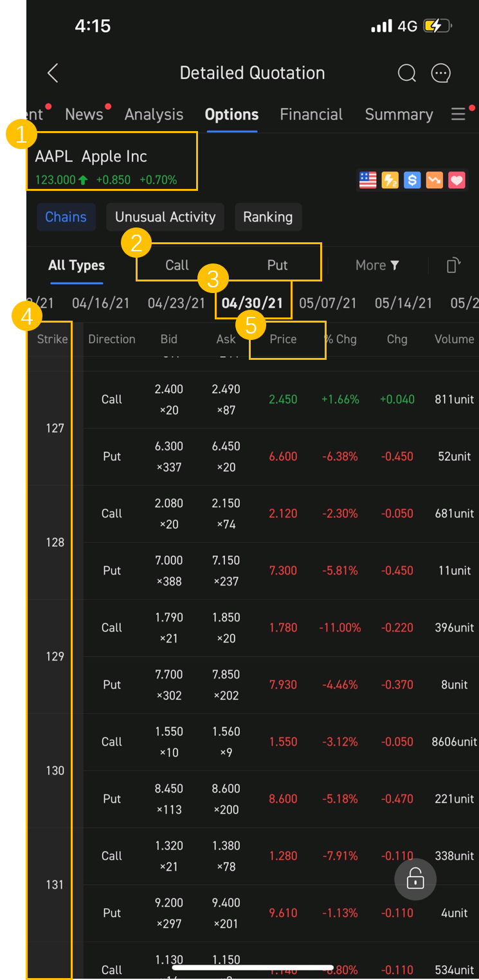Tap the 129 Call price 1.780

[284, 628]
